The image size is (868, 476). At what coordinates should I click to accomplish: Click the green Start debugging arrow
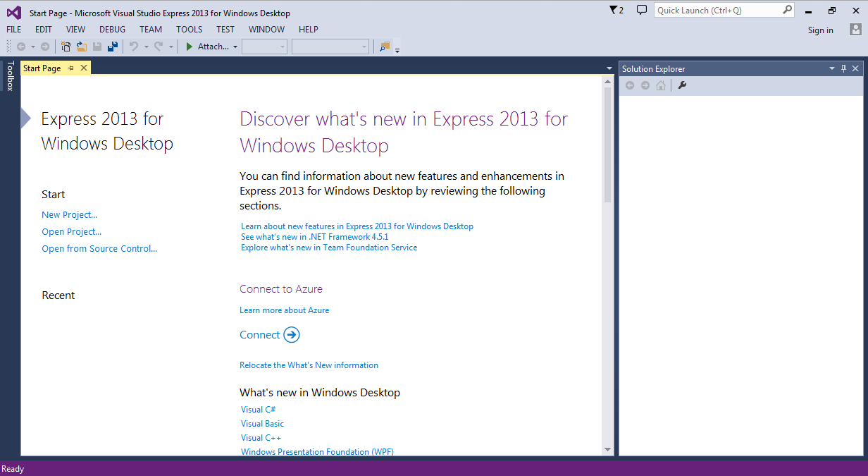(189, 47)
